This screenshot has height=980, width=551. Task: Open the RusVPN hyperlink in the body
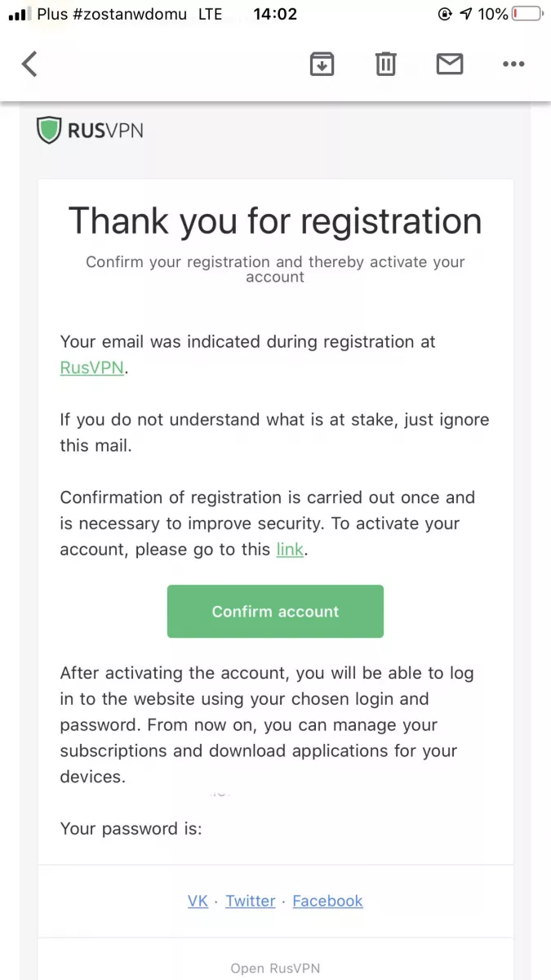pyautogui.click(x=92, y=367)
